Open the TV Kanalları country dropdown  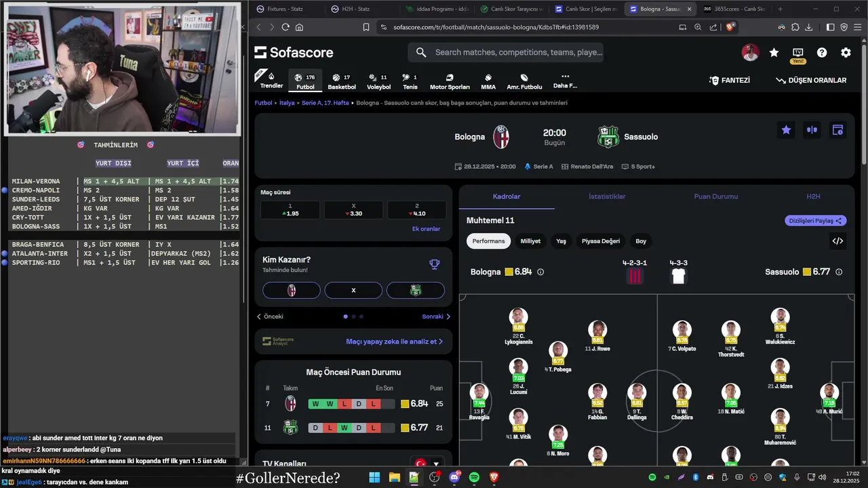point(427,464)
